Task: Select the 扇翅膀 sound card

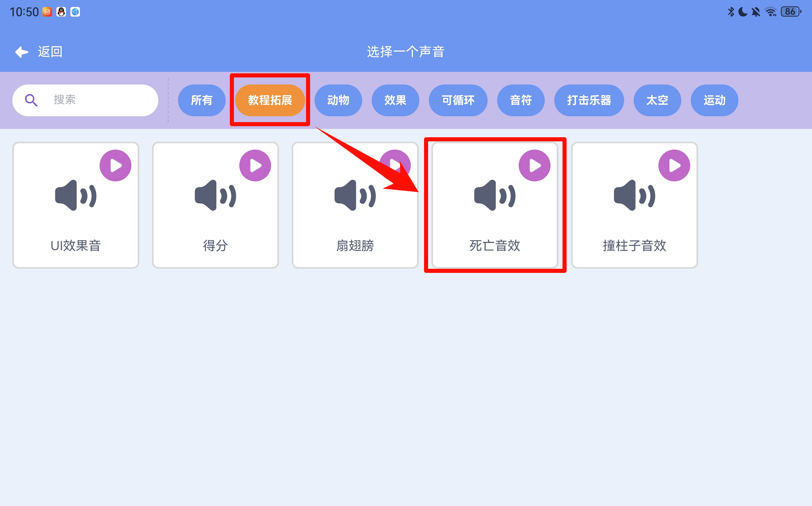Action: pyautogui.click(x=355, y=205)
